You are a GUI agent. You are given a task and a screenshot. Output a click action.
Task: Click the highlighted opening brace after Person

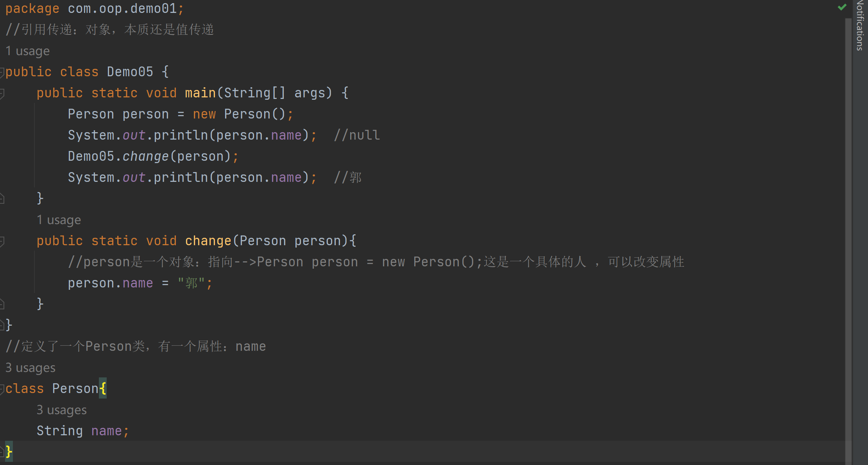[102, 389]
